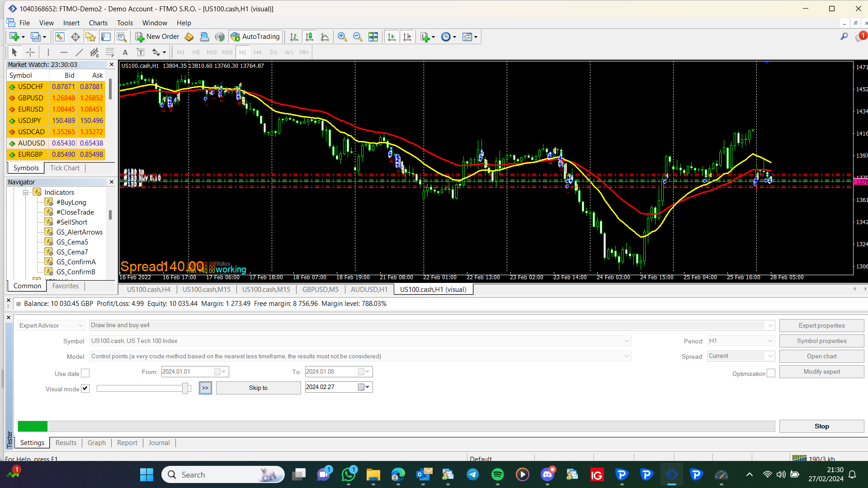Click the Modify expert button
This screenshot has height=488, width=868.
821,372
